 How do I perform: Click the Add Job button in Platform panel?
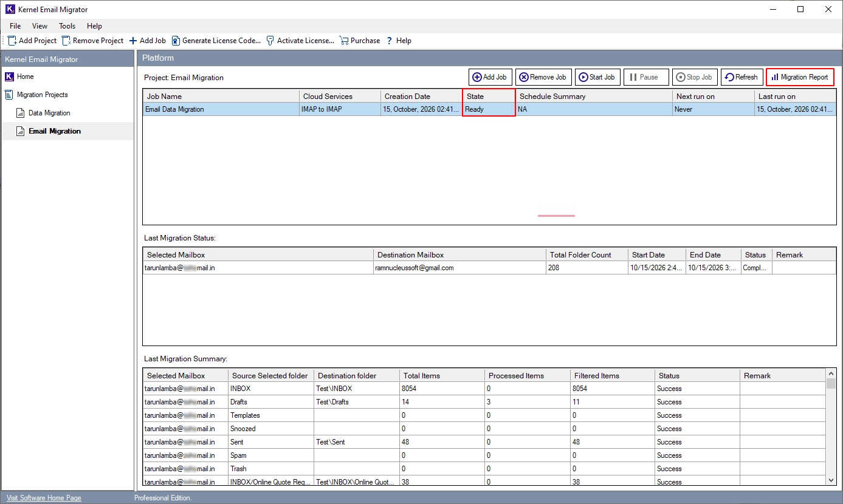(x=489, y=77)
